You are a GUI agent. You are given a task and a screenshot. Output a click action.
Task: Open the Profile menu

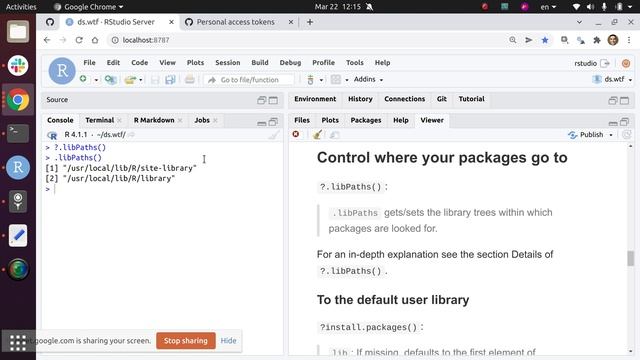(x=323, y=62)
